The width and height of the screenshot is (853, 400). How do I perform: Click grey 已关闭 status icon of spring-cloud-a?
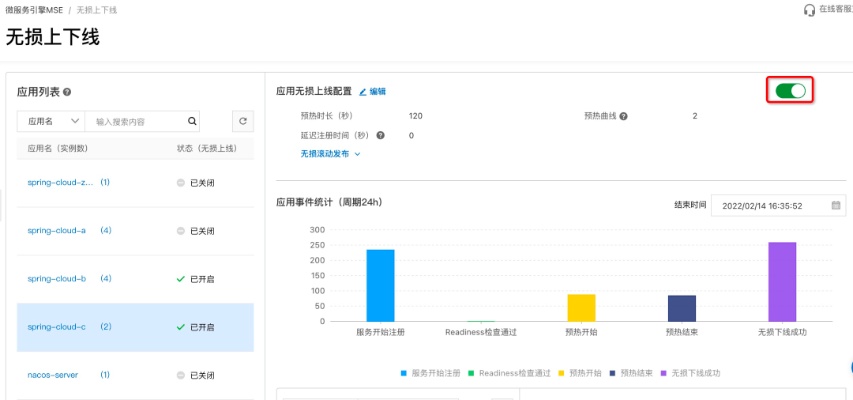(x=181, y=231)
